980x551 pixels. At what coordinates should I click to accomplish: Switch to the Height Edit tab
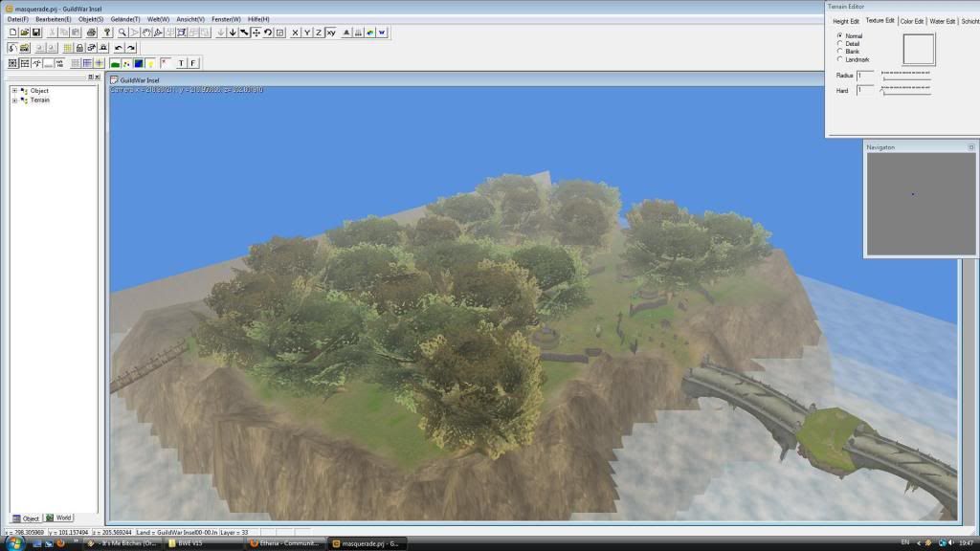pyautogui.click(x=846, y=21)
